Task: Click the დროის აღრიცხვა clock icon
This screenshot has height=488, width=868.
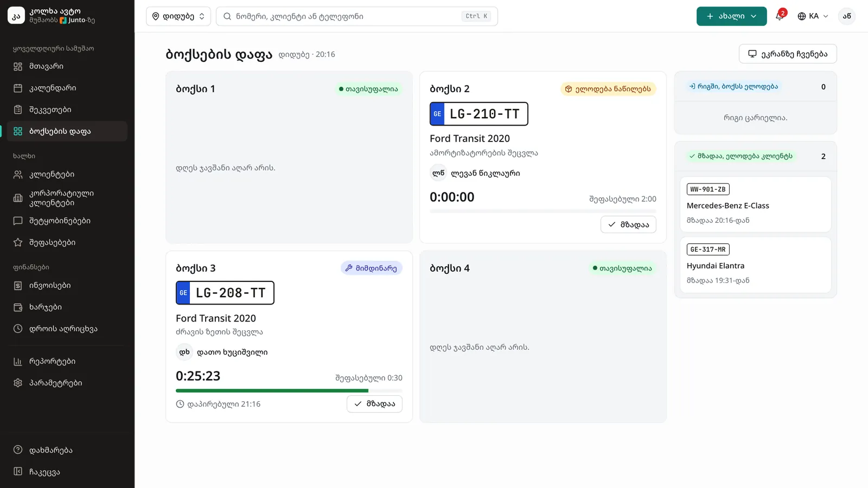Action: (18, 329)
